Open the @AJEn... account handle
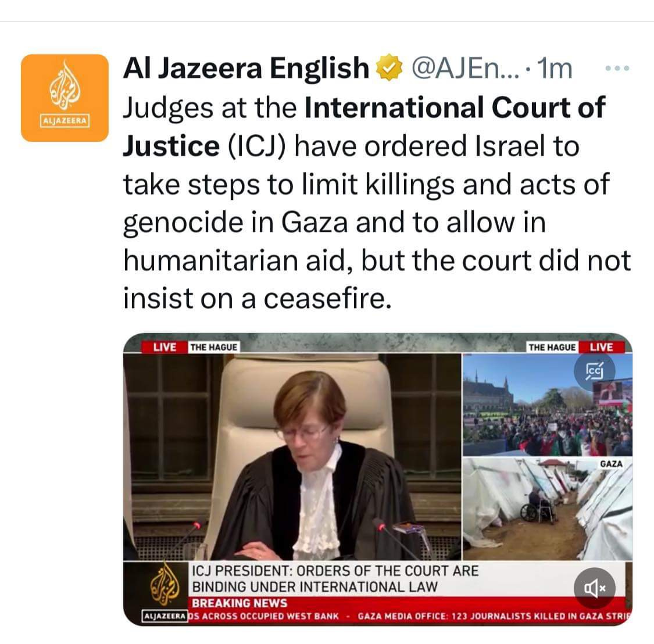The height and width of the screenshot is (644, 654). pyautogui.click(x=466, y=68)
